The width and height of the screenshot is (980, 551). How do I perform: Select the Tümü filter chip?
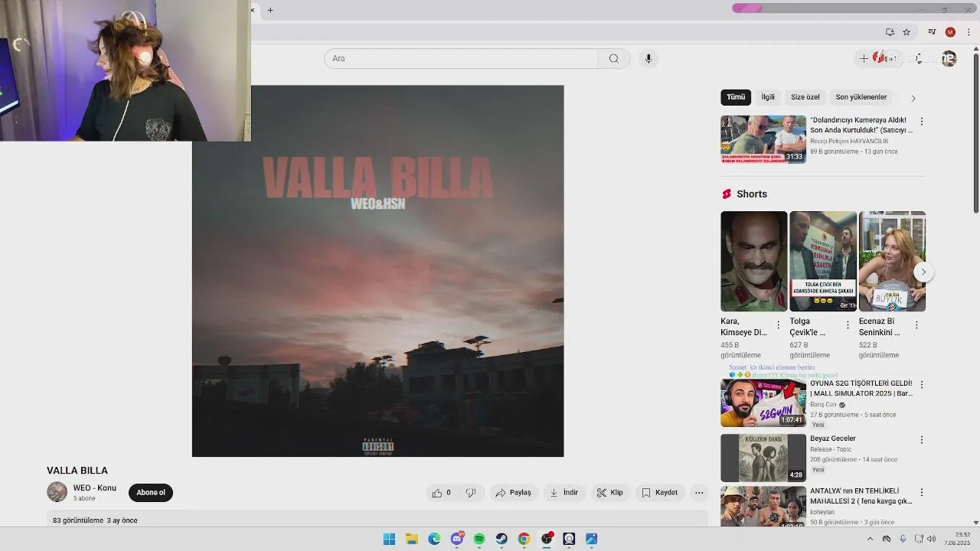coord(736,97)
